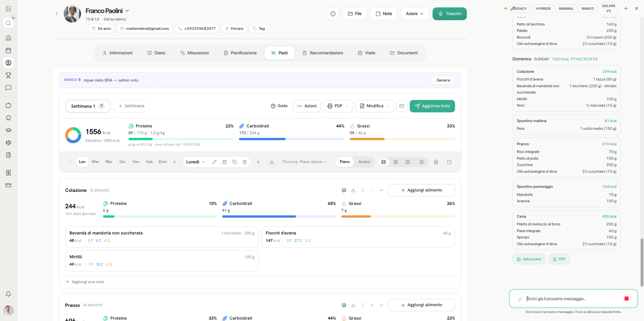Select the Mar day selector
Screen dimensions: 644x321
[x=96, y=162]
